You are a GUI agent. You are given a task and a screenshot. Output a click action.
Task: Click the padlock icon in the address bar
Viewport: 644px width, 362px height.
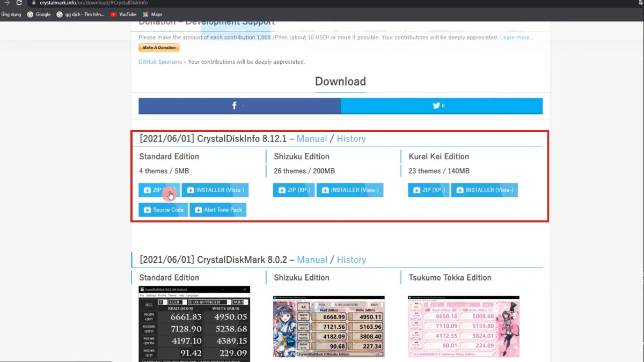point(33,3)
